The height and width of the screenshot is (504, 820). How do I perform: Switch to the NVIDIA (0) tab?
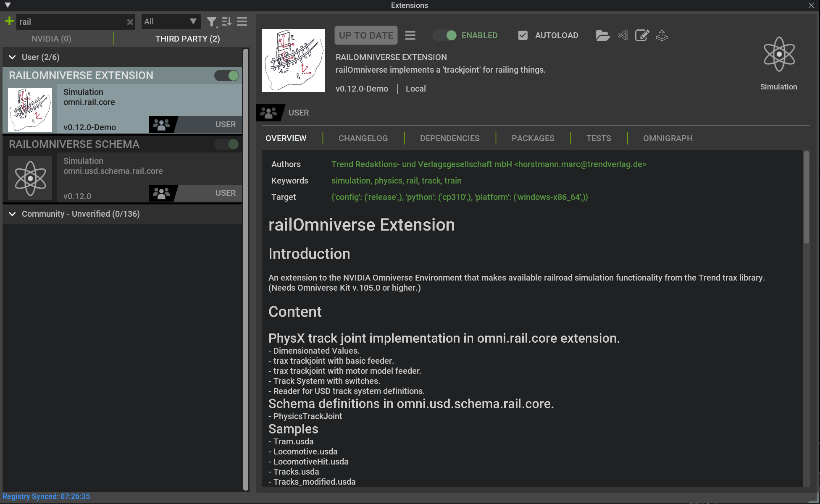pyautogui.click(x=51, y=39)
